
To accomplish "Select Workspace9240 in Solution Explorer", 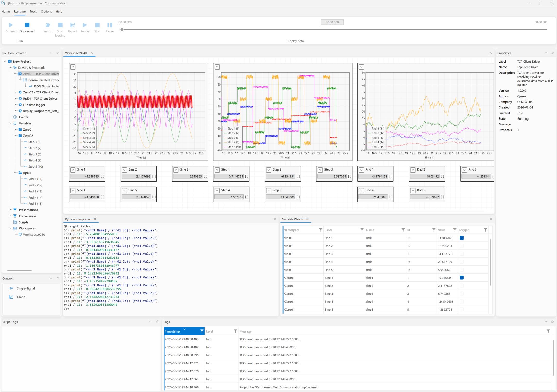I will [x=34, y=235].
